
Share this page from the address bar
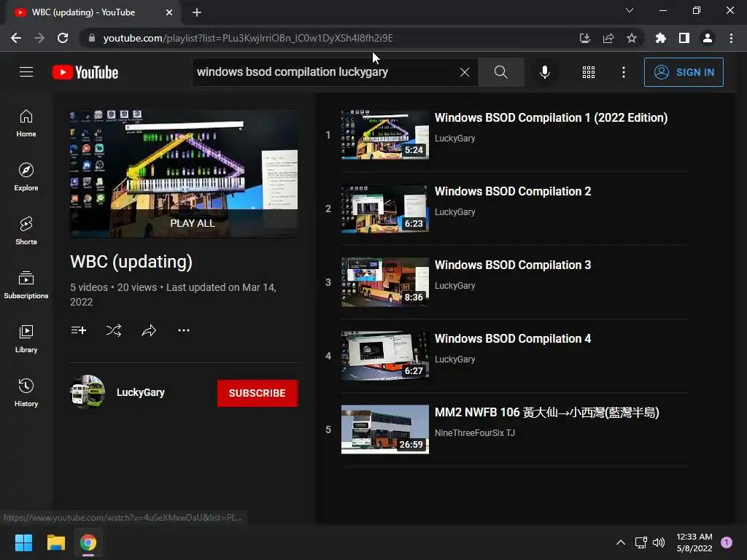(608, 38)
